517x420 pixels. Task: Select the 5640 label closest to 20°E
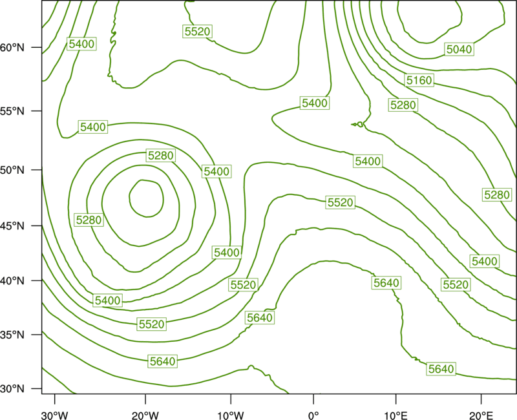point(441,368)
